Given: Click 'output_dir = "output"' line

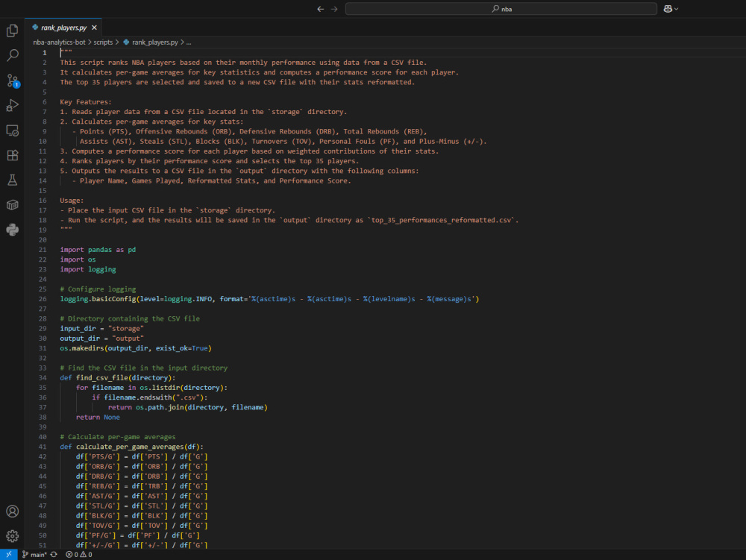Looking at the screenshot, I should pos(101,339).
